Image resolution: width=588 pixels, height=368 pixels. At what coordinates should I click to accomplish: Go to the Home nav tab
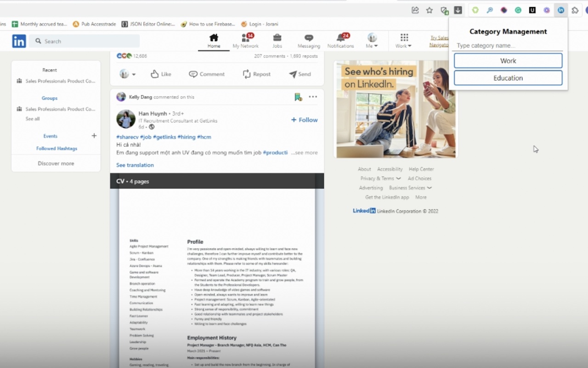[x=214, y=41]
